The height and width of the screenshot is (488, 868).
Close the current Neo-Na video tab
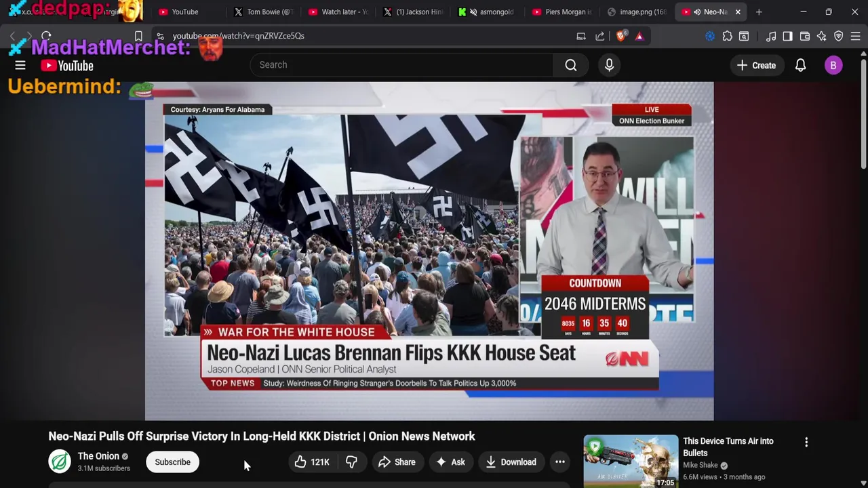point(738,12)
